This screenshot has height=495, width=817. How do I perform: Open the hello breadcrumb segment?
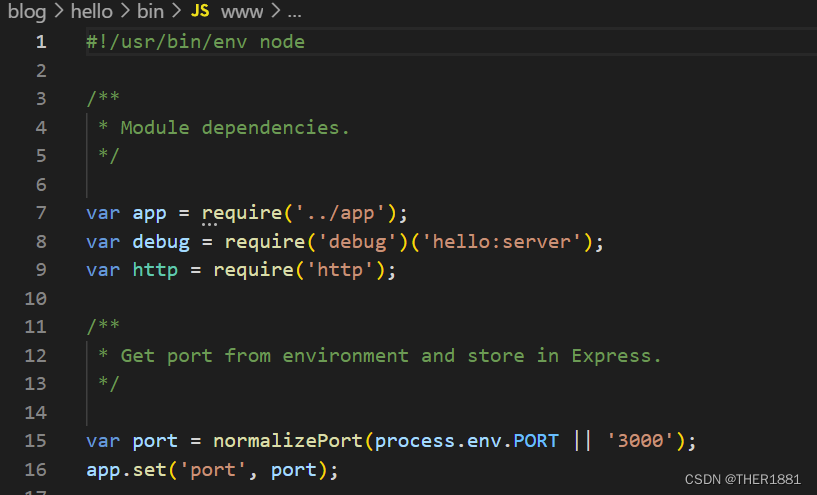(x=92, y=11)
